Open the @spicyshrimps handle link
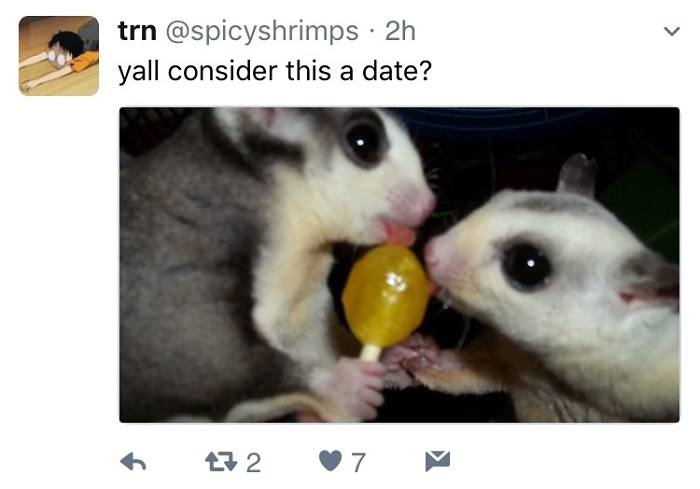The height and width of the screenshot is (489, 700). (262, 32)
